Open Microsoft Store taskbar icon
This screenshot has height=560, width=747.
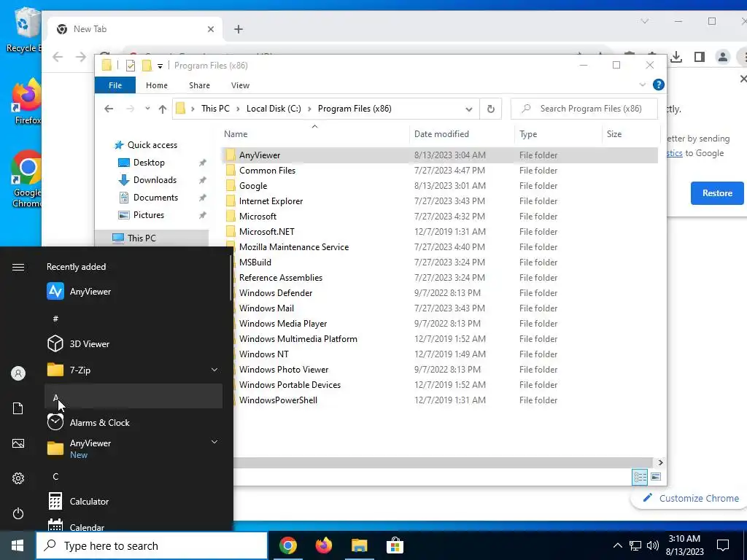tap(395, 545)
